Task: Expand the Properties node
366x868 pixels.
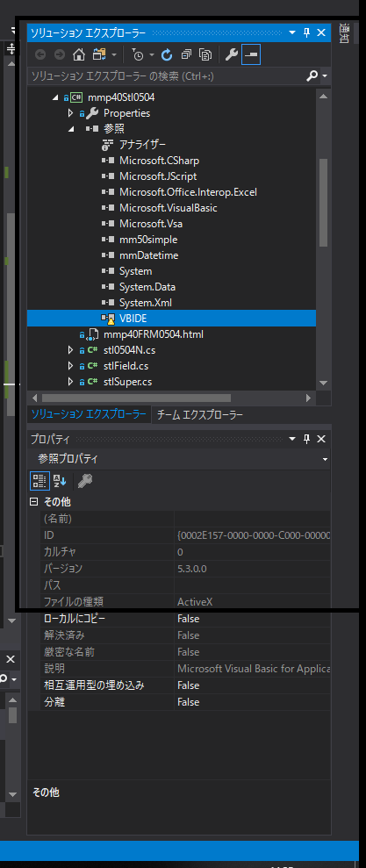Action: (x=70, y=113)
